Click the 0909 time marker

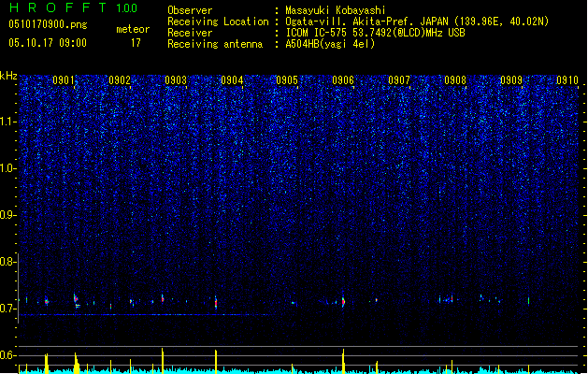511,80
